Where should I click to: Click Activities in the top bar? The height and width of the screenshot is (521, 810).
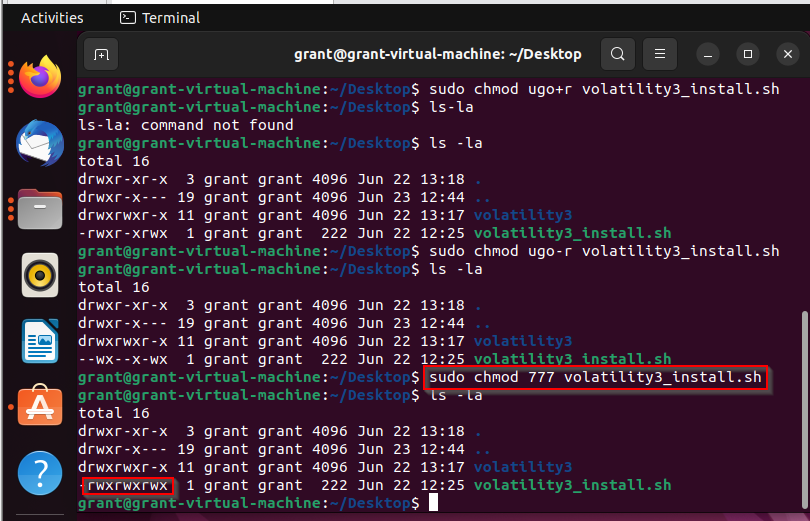point(52,18)
